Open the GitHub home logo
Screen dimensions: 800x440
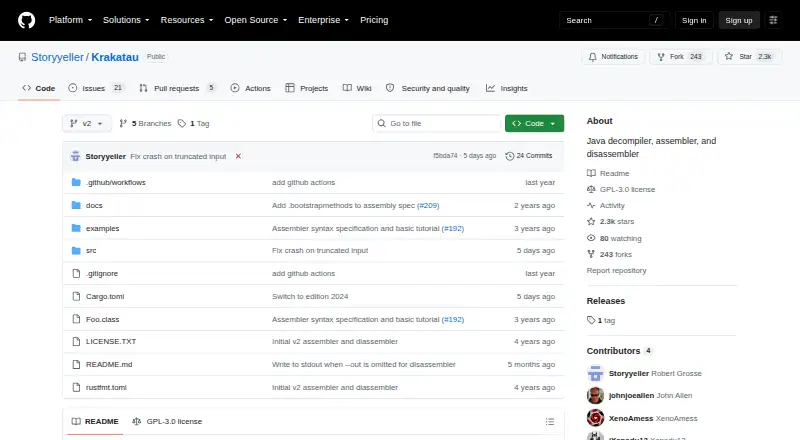coord(27,20)
